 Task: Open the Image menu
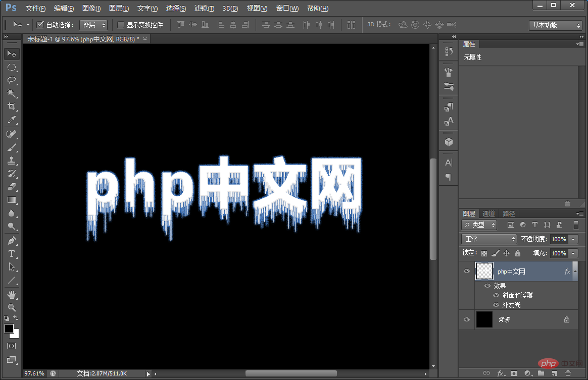[91, 8]
